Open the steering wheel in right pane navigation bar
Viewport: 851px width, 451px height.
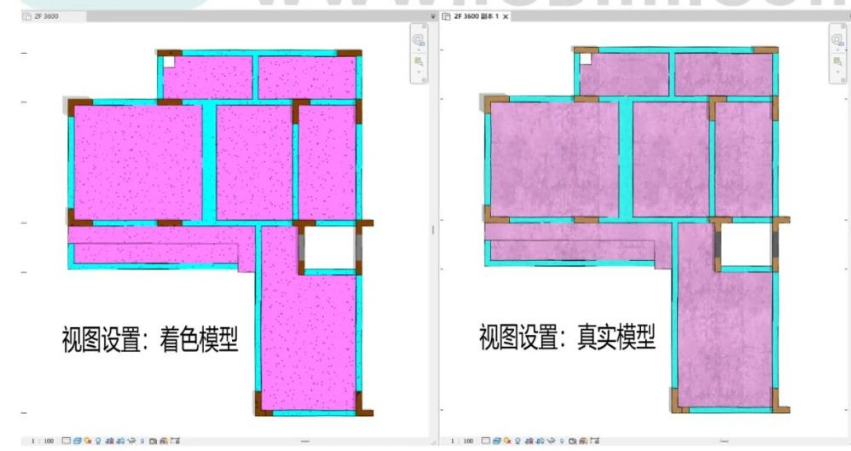(x=837, y=40)
